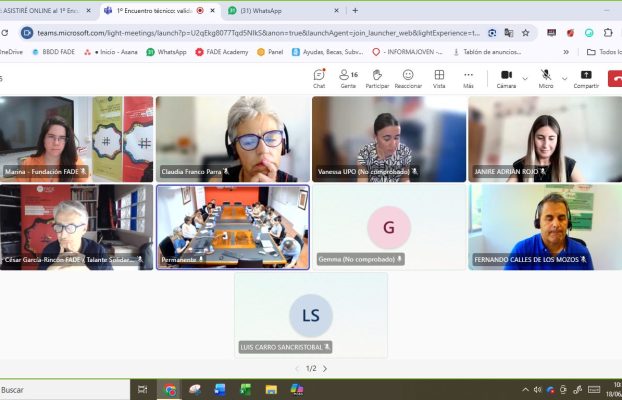Open the Panel bookmark
The image size is (622, 400).
click(270, 52)
